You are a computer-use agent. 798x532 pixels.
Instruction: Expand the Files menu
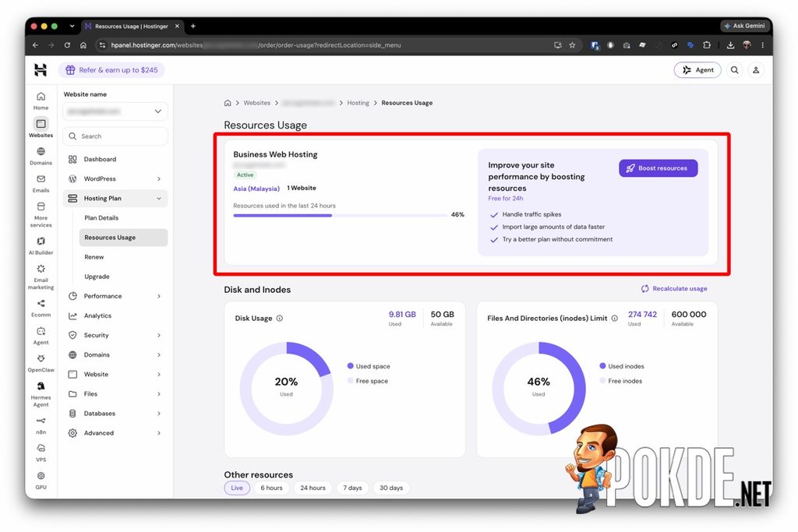[x=115, y=394]
